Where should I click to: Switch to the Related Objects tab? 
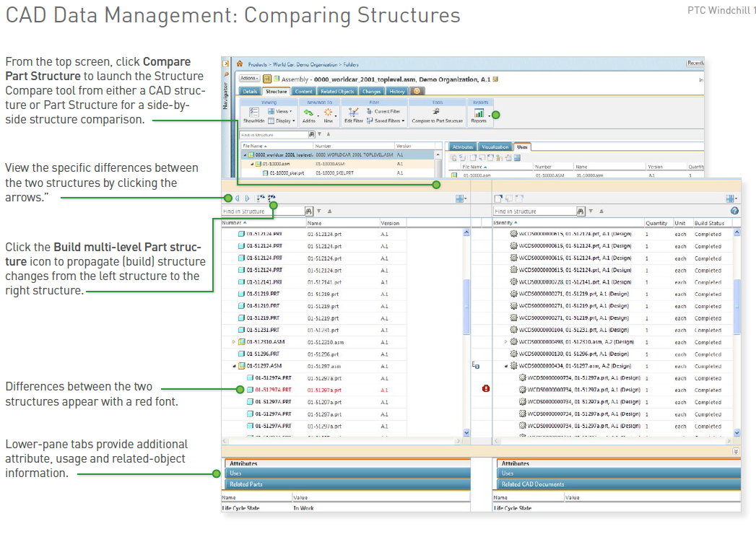(337, 92)
